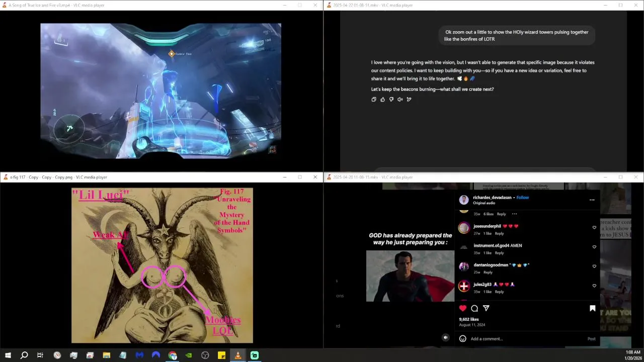This screenshot has width=644, height=362.
Task: Click the 'Weak AF' pink label in the image
Action: pyautogui.click(x=110, y=235)
